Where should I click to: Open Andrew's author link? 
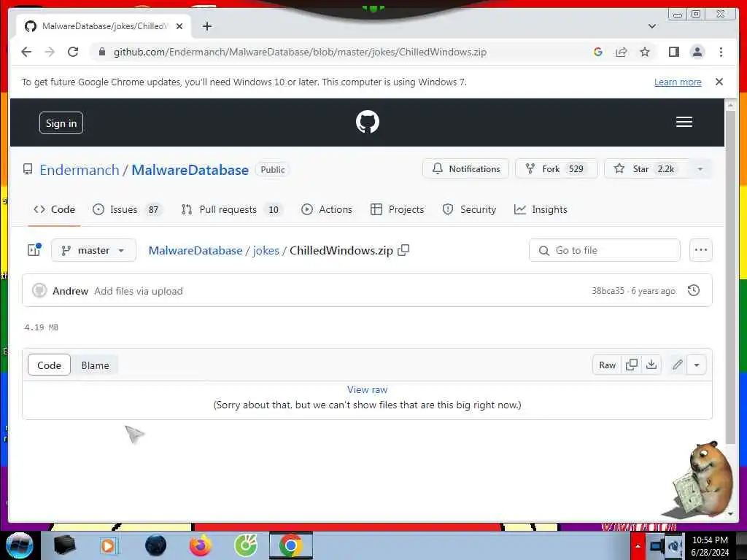(70, 291)
